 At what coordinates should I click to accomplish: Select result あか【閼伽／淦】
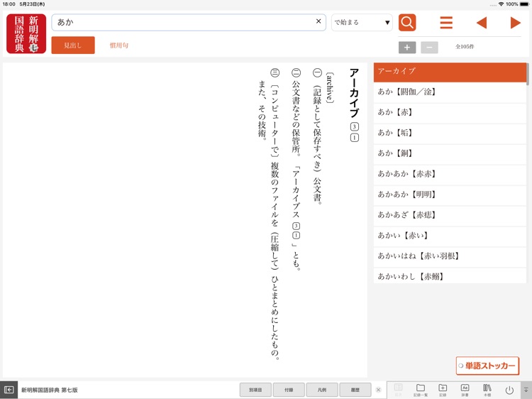pos(450,92)
